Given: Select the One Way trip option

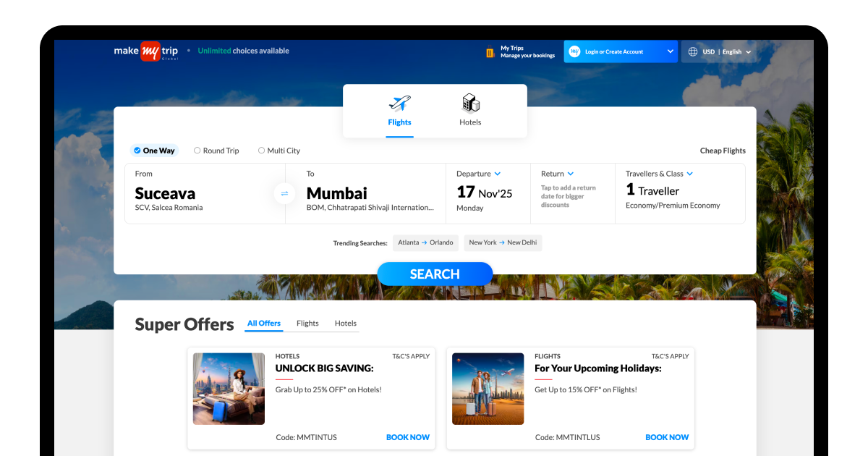Looking at the screenshot, I should (154, 151).
